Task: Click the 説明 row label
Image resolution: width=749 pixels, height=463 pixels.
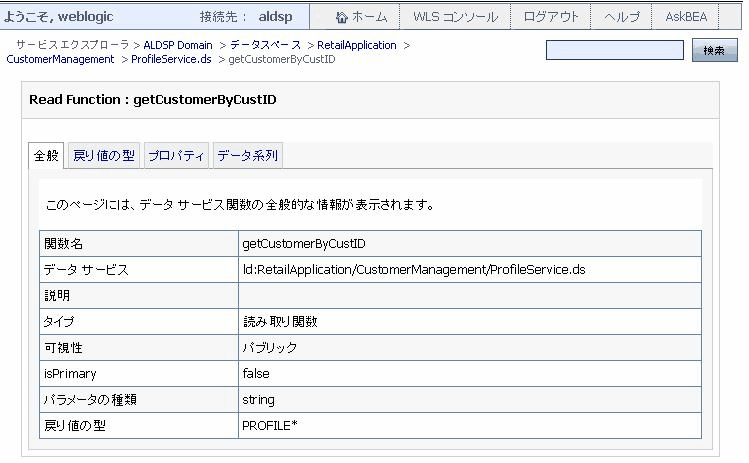Action: coord(57,295)
